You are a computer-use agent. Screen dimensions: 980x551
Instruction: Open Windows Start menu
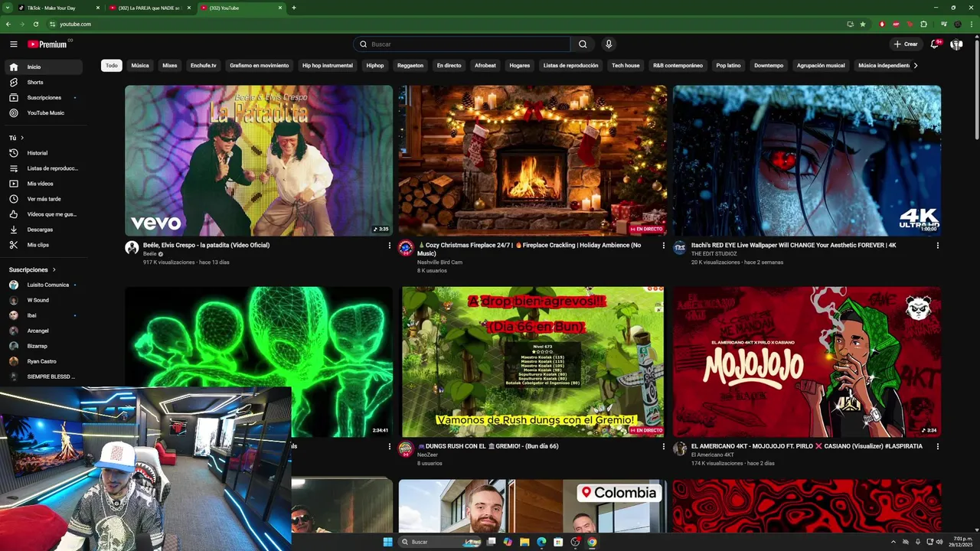point(388,542)
